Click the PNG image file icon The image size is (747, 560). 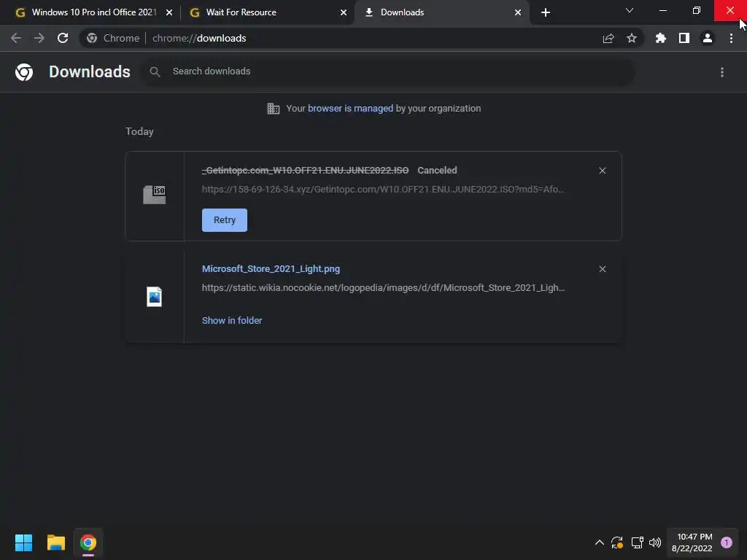click(x=155, y=297)
